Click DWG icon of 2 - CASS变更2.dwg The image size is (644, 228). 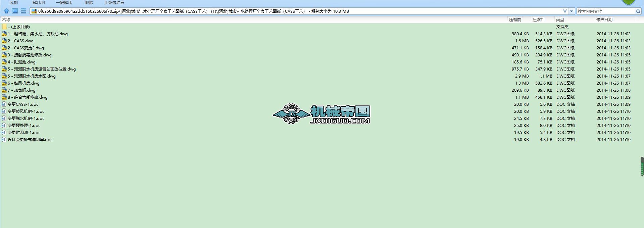click(x=4, y=48)
